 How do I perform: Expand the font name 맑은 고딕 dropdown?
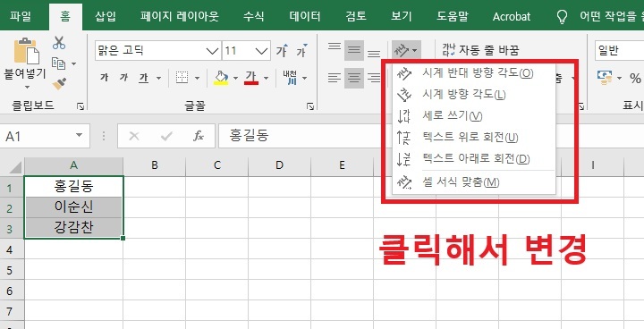tap(212, 51)
